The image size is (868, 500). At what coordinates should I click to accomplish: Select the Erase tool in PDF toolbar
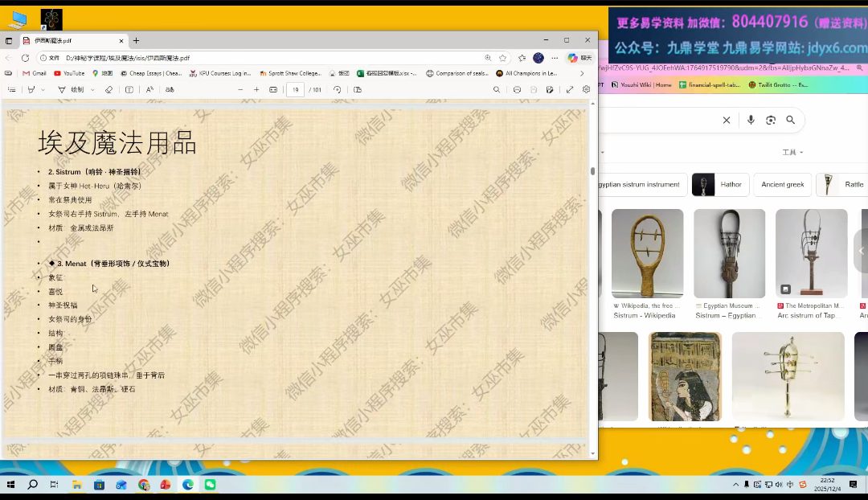pos(108,90)
